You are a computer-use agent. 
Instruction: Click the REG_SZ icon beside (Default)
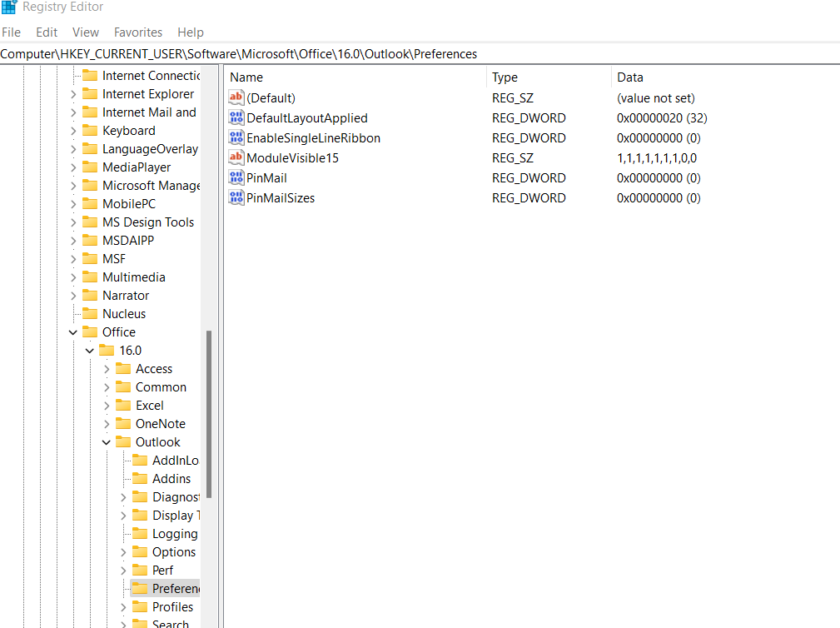tap(236, 97)
